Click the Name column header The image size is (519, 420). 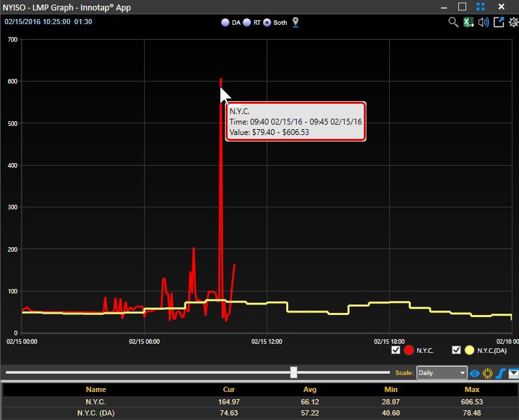click(96, 389)
